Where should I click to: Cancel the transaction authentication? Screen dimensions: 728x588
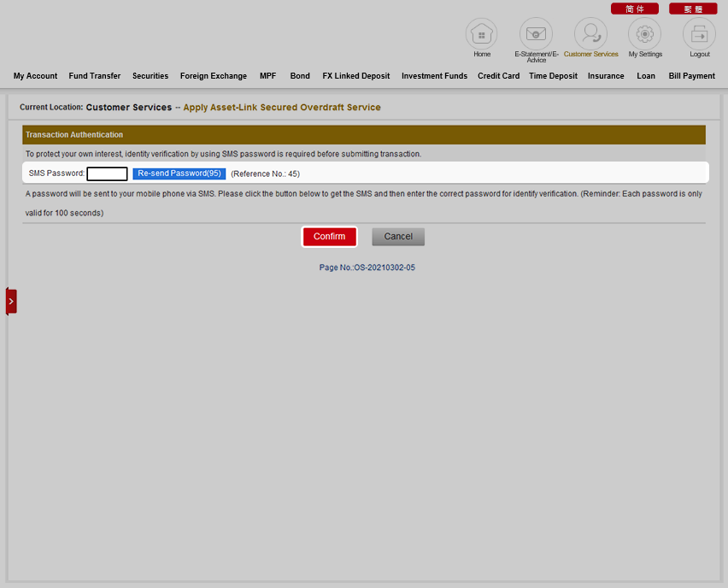point(398,237)
